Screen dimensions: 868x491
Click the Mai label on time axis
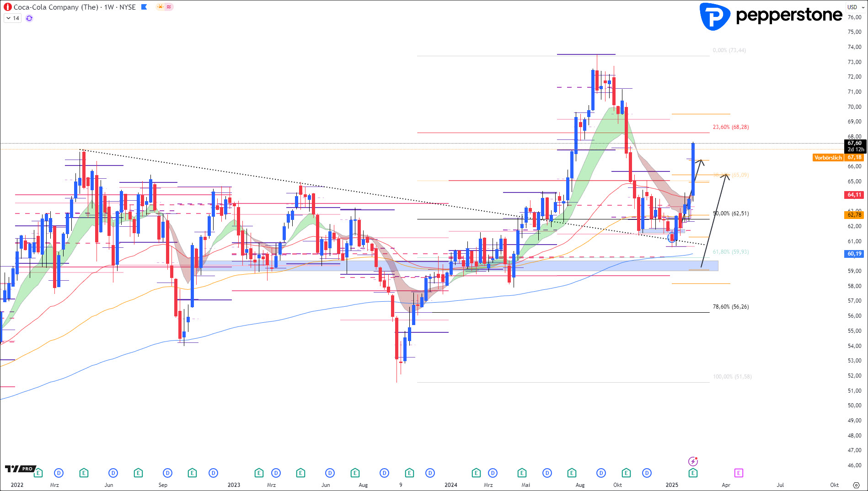tap(526, 485)
